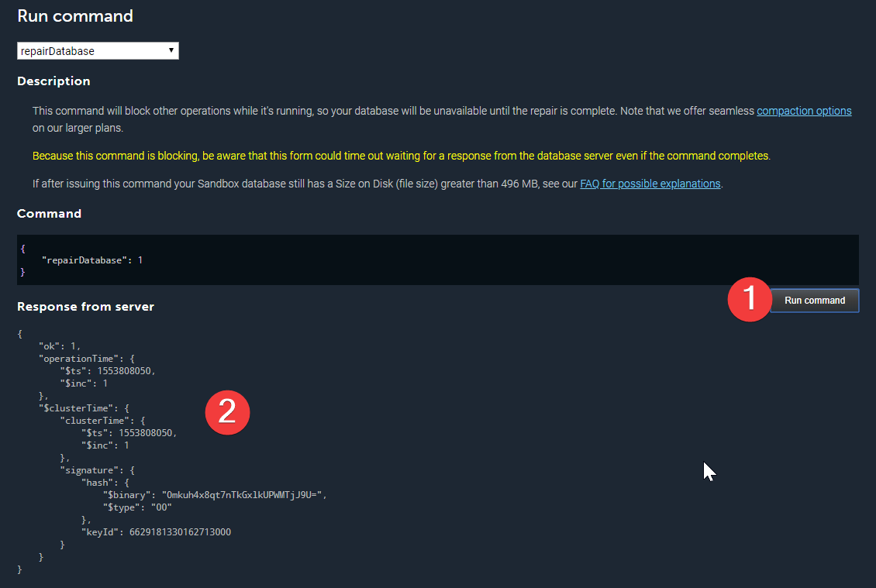
Task: Open the repairDatabase command dropdown
Action: (98, 51)
